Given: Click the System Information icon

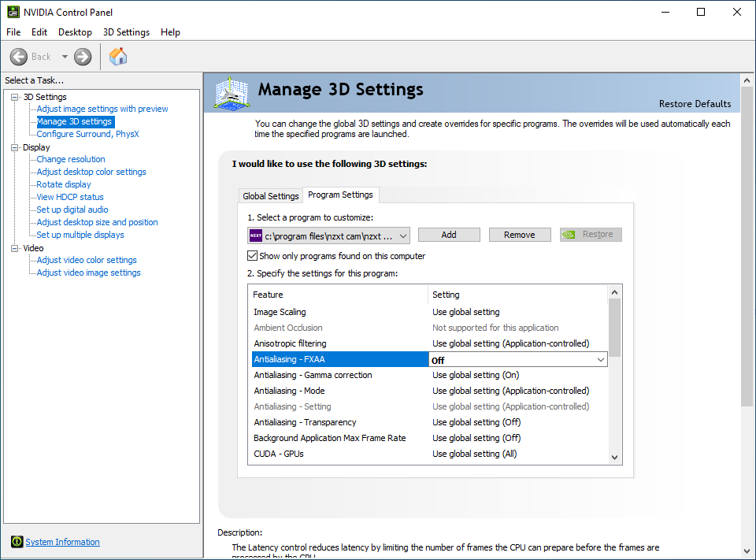Looking at the screenshot, I should tap(17, 542).
